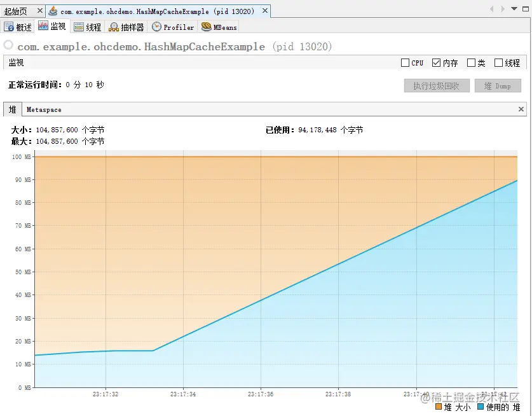Click the 100 MB axis label
532x416 pixels.
22,157
